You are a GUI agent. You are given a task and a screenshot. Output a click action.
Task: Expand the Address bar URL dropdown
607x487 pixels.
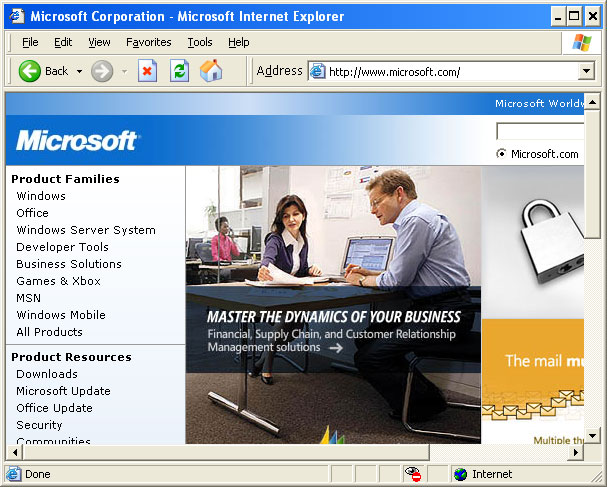pyautogui.click(x=586, y=71)
